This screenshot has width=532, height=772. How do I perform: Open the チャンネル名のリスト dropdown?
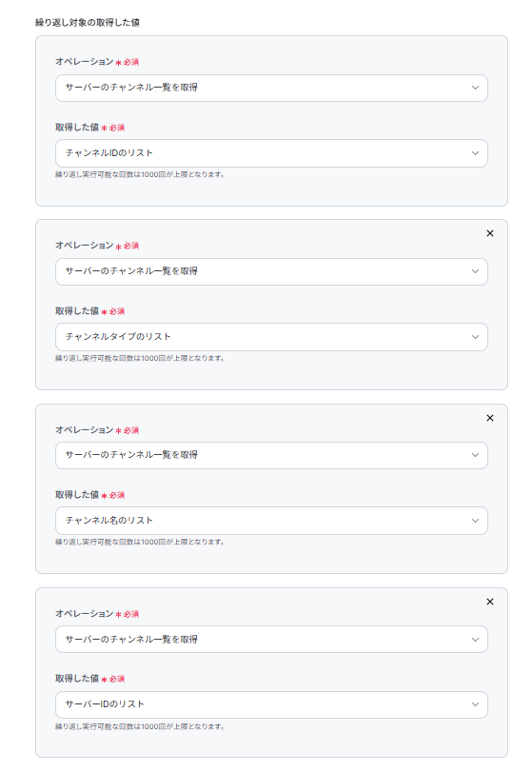(x=271, y=521)
